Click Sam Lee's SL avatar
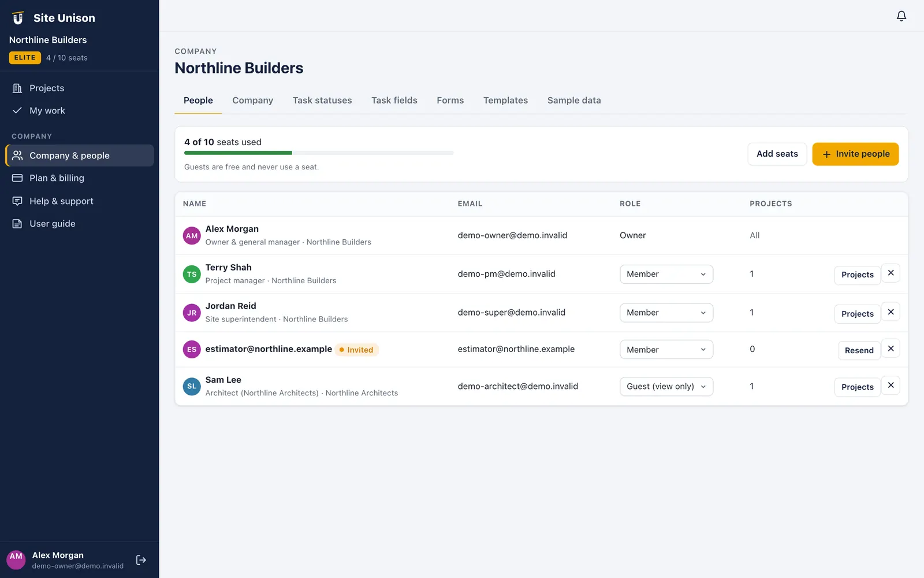This screenshot has height=578, width=924. 192,386
